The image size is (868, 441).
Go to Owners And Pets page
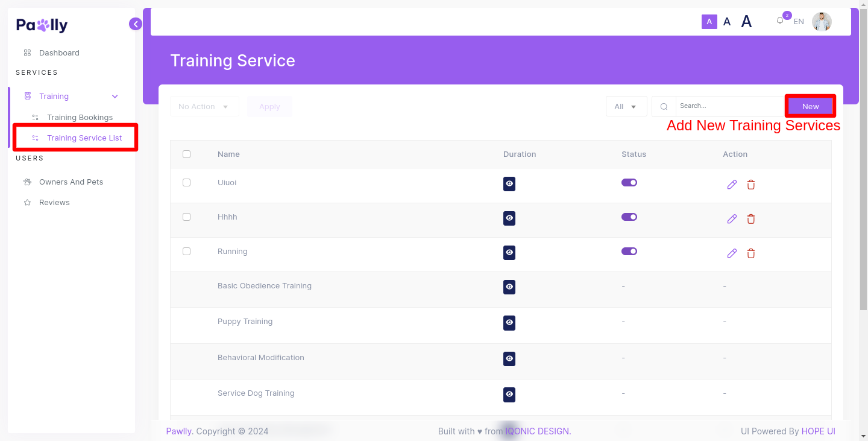click(x=71, y=182)
